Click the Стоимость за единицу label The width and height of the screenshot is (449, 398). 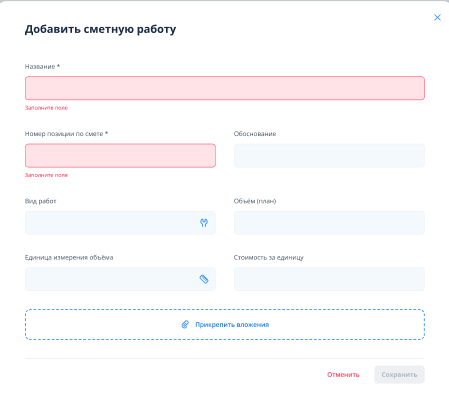point(269,257)
